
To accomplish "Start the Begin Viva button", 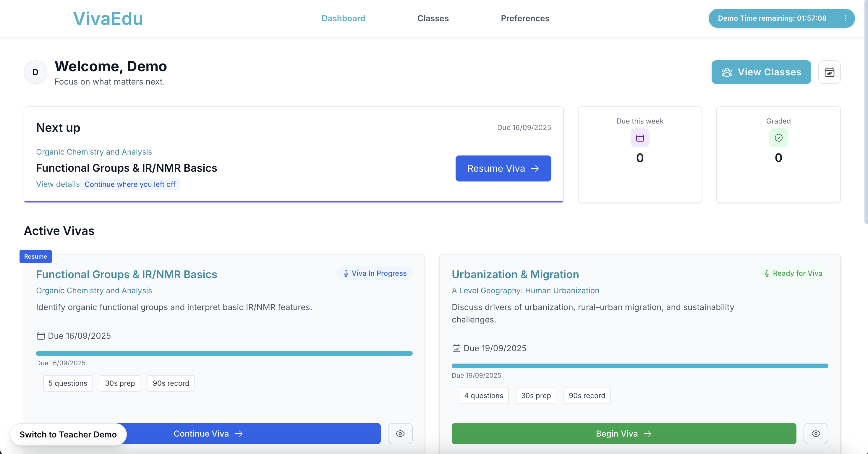I will tap(624, 433).
